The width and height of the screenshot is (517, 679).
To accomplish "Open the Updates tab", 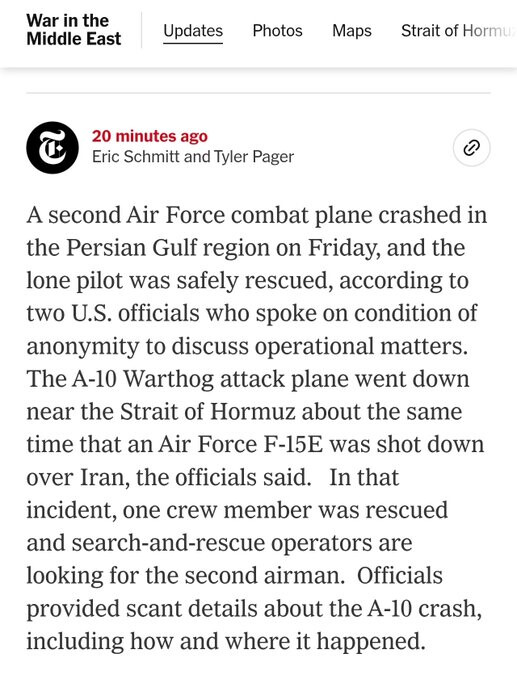I will [x=193, y=31].
